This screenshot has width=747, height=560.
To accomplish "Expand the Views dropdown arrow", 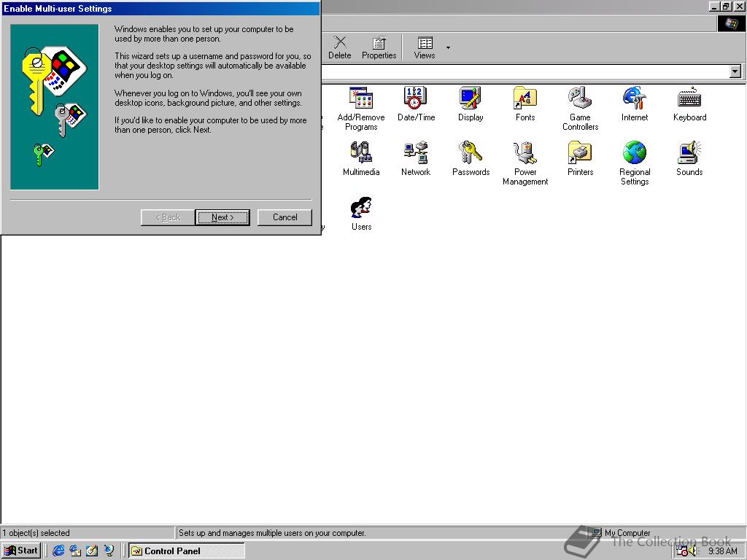I will 448,47.
